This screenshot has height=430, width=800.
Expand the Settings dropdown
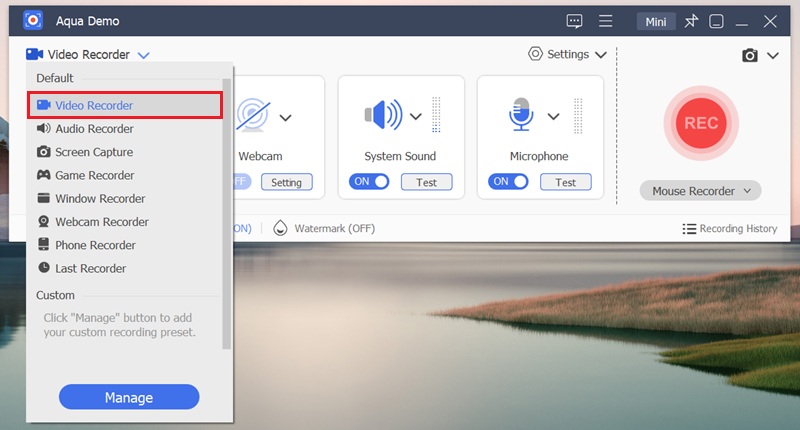pyautogui.click(x=567, y=55)
